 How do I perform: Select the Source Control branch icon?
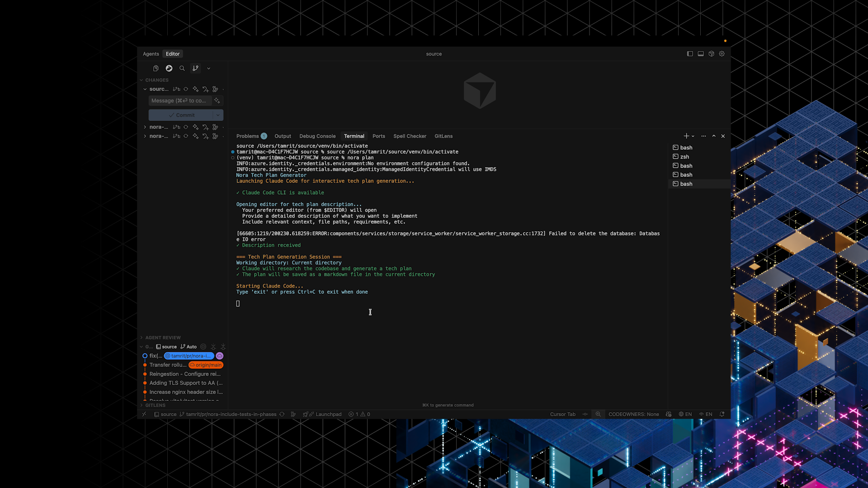(x=195, y=68)
